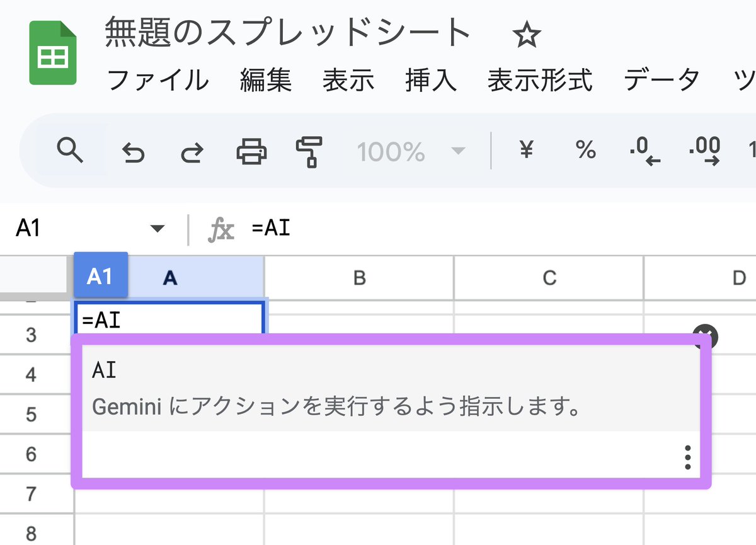Undo the last action
The height and width of the screenshot is (545, 756).
coord(133,152)
